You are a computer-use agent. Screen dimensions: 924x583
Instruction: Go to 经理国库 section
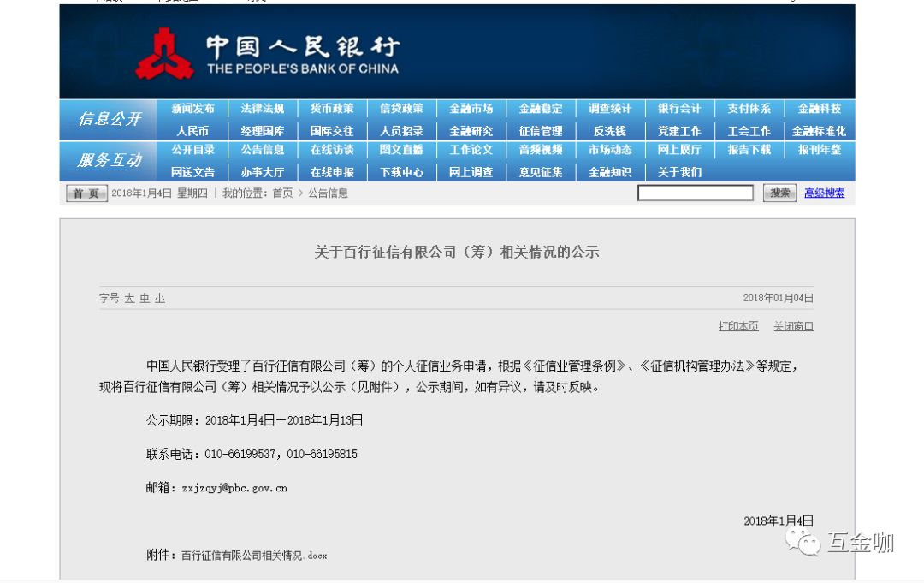pyautogui.click(x=263, y=131)
